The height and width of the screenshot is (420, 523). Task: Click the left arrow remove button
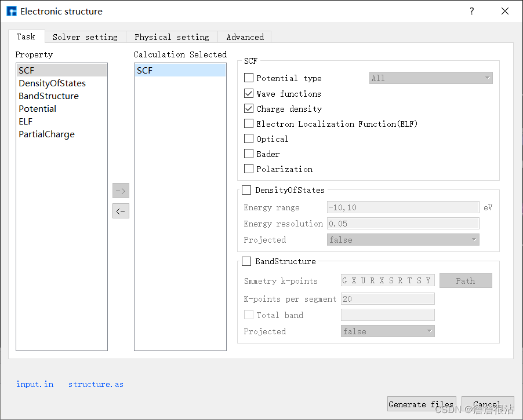pos(121,211)
